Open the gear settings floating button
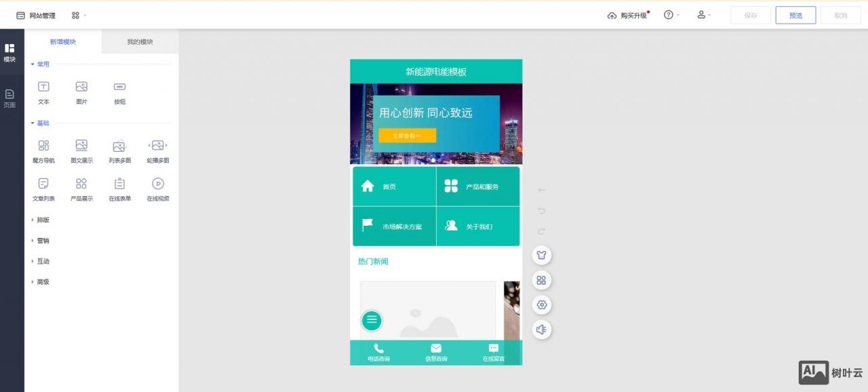The image size is (868, 392). [541, 305]
